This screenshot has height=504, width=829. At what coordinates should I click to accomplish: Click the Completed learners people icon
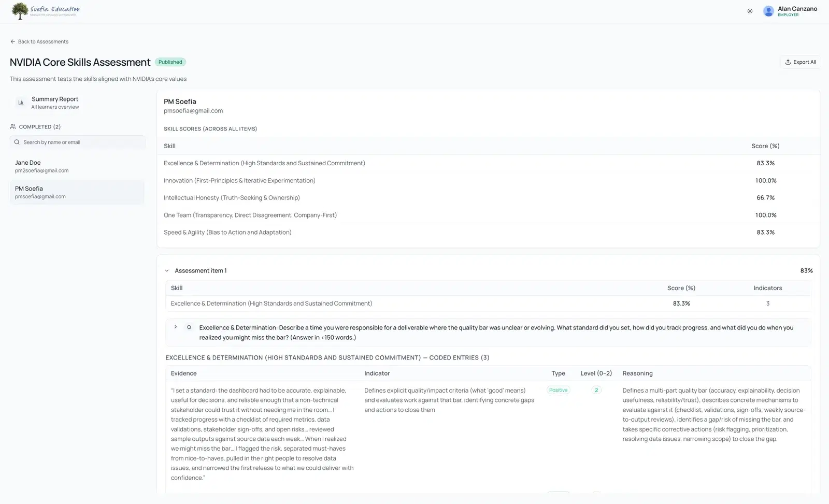tap(13, 126)
